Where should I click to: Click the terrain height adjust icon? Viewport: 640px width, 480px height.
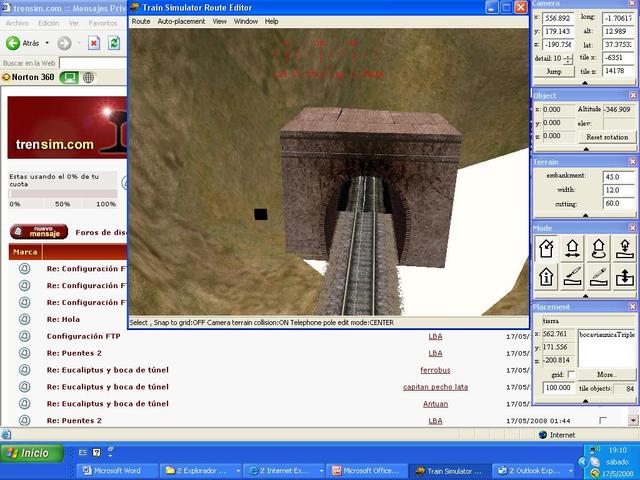pyautogui.click(x=623, y=276)
